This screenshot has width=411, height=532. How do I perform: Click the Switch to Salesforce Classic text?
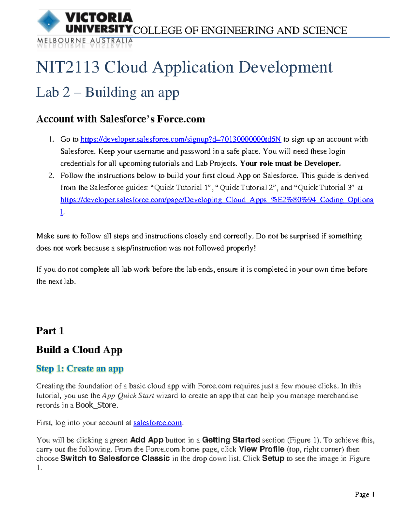click(115, 458)
